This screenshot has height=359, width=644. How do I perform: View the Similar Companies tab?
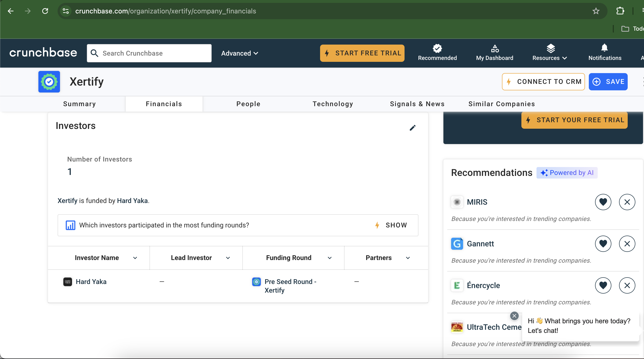click(502, 104)
